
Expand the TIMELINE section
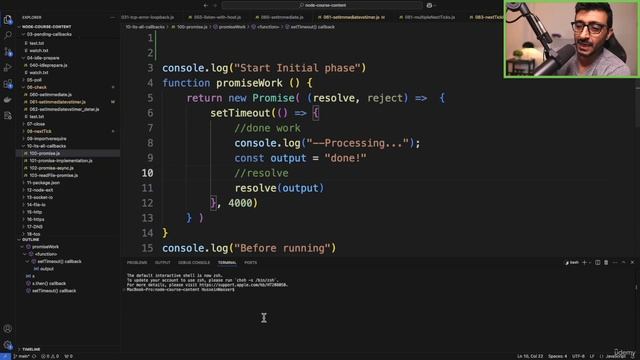click(x=31, y=349)
